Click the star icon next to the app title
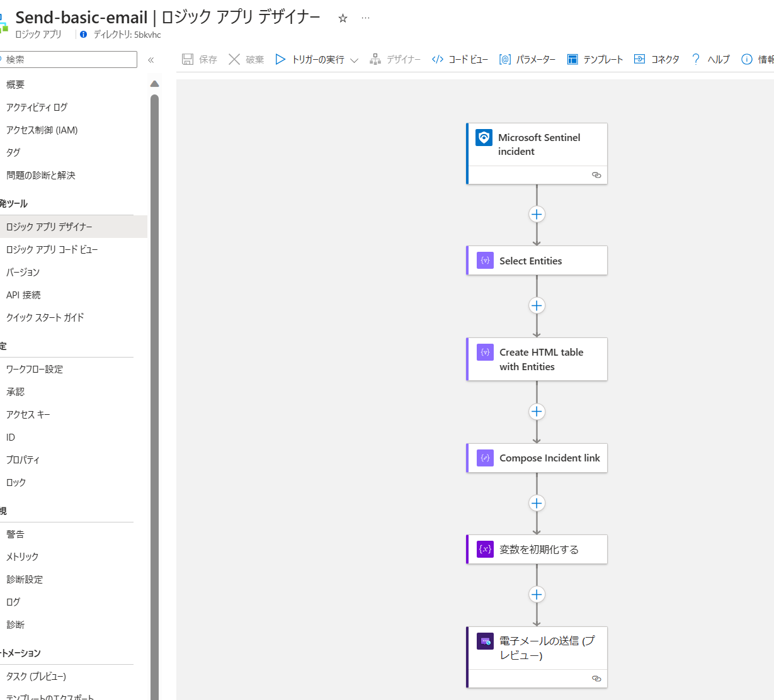774x700 pixels. [x=343, y=18]
